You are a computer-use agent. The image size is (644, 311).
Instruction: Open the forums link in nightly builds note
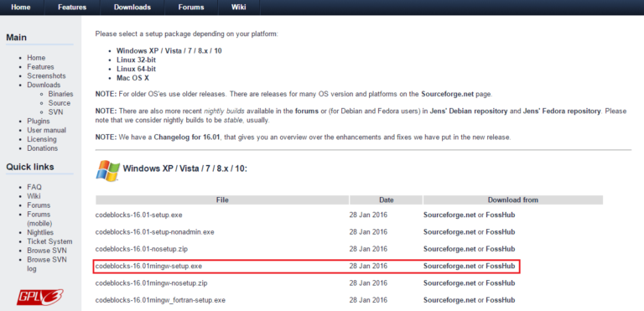tap(307, 111)
